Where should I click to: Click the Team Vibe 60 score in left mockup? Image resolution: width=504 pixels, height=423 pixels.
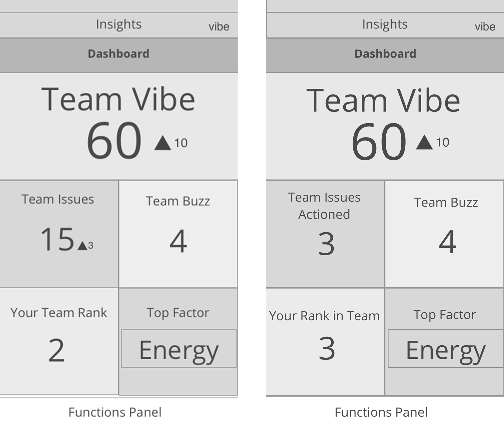[114, 140]
